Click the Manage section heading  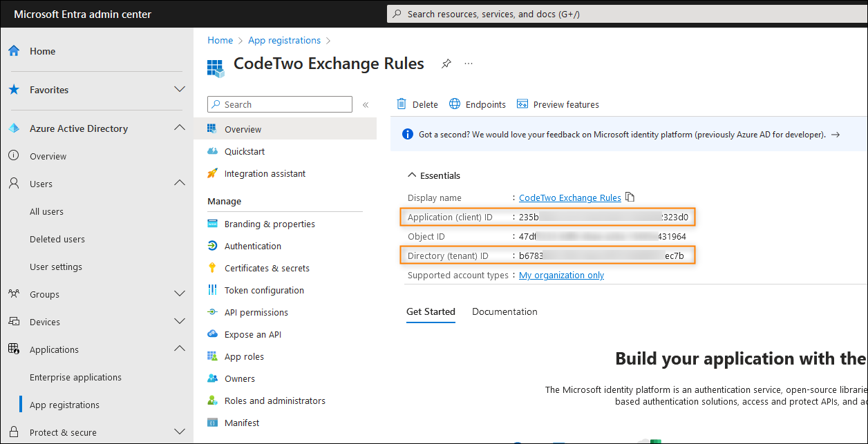point(225,201)
